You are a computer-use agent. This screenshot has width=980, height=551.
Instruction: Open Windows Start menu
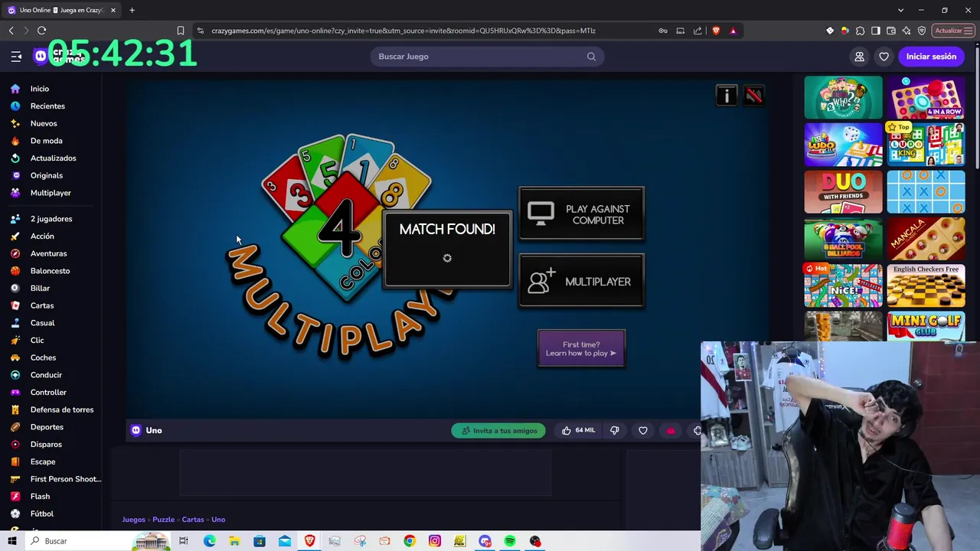pyautogui.click(x=11, y=541)
